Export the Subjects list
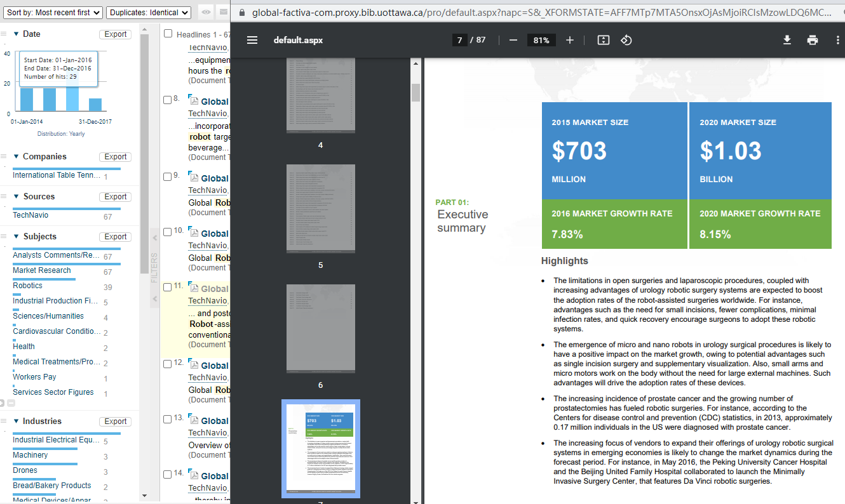845x504 pixels. click(x=116, y=237)
